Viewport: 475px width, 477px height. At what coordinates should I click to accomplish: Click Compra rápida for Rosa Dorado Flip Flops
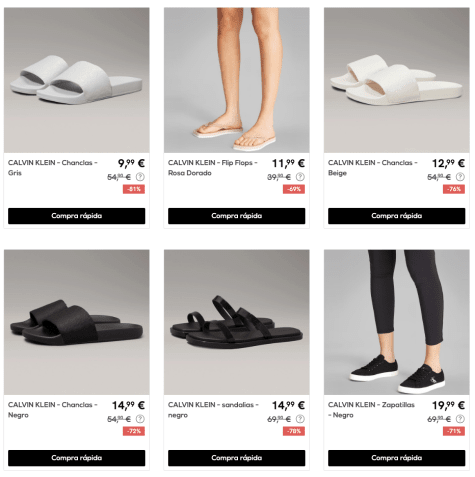pos(237,216)
